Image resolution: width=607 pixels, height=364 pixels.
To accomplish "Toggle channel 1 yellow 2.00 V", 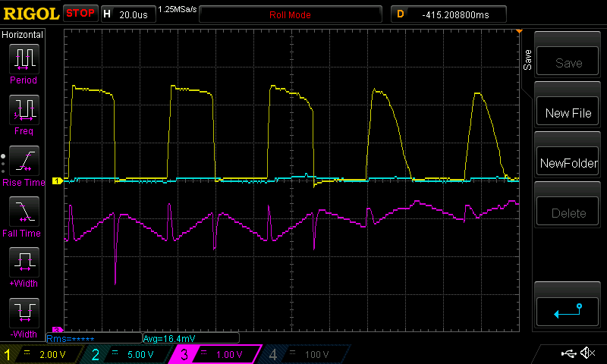I will pyautogui.click(x=42, y=354).
